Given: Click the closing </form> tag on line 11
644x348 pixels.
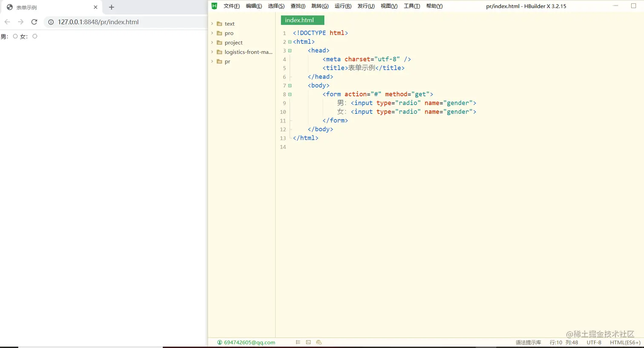Looking at the screenshot, I should coord(335,121).
